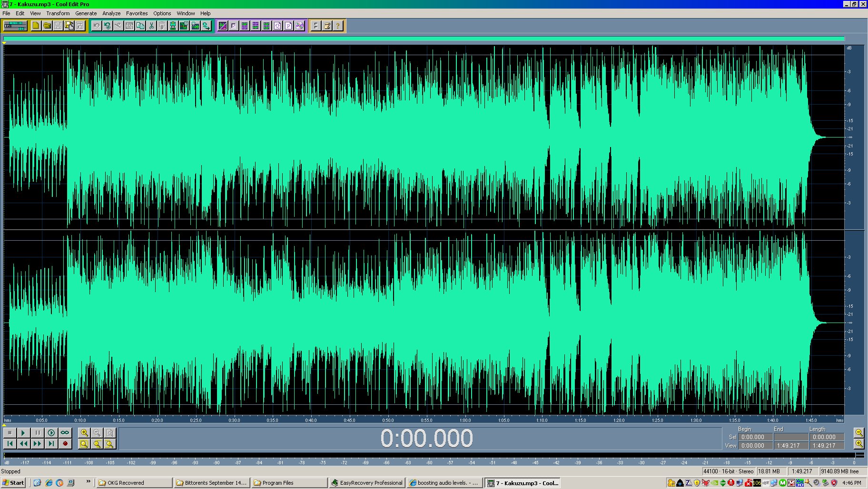
Task: Start playback with the Play button
Action: tap(23, 432)
